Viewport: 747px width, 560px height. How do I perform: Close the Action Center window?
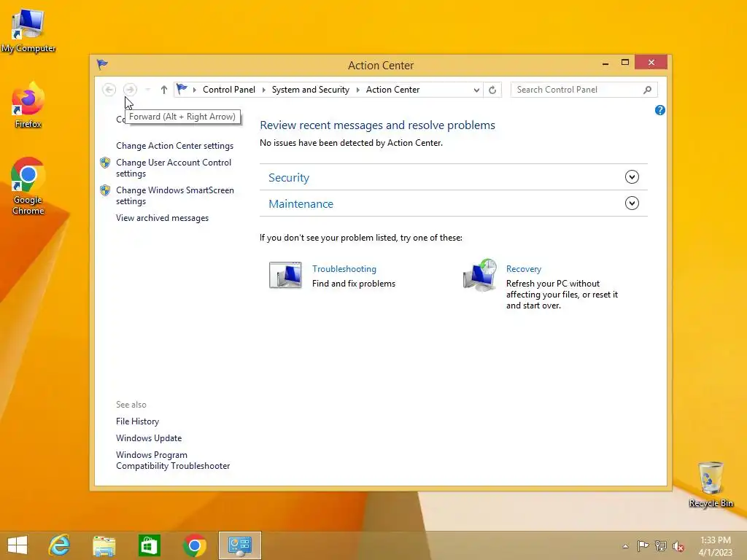click(x=651, y=63)
